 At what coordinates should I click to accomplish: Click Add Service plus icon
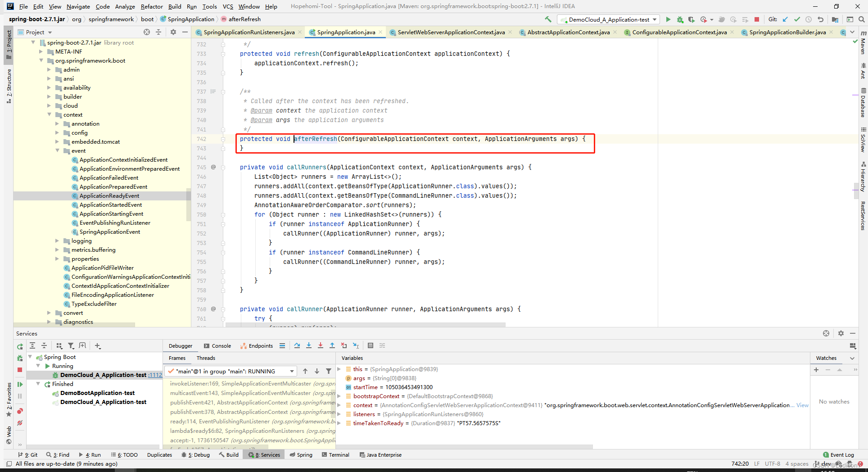[98, 345]
